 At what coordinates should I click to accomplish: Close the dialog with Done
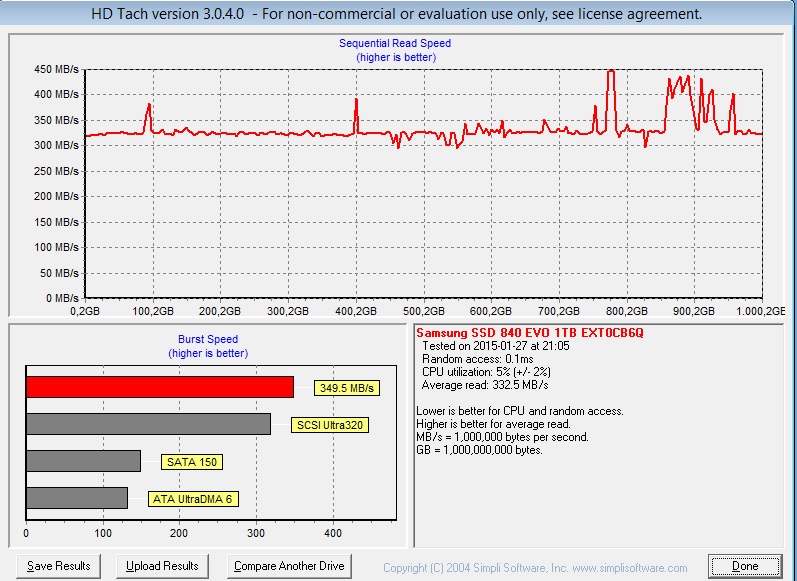point(745,566)
